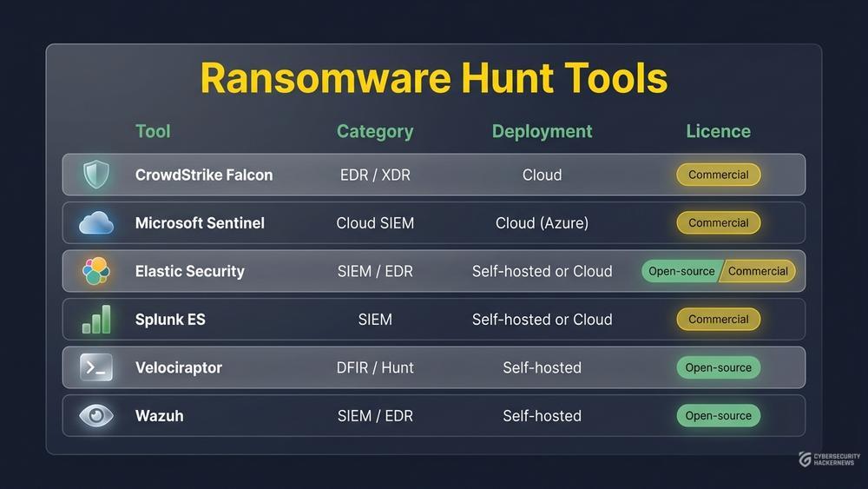Click Elastic Security's Commercial badge half

click(758, 271)
